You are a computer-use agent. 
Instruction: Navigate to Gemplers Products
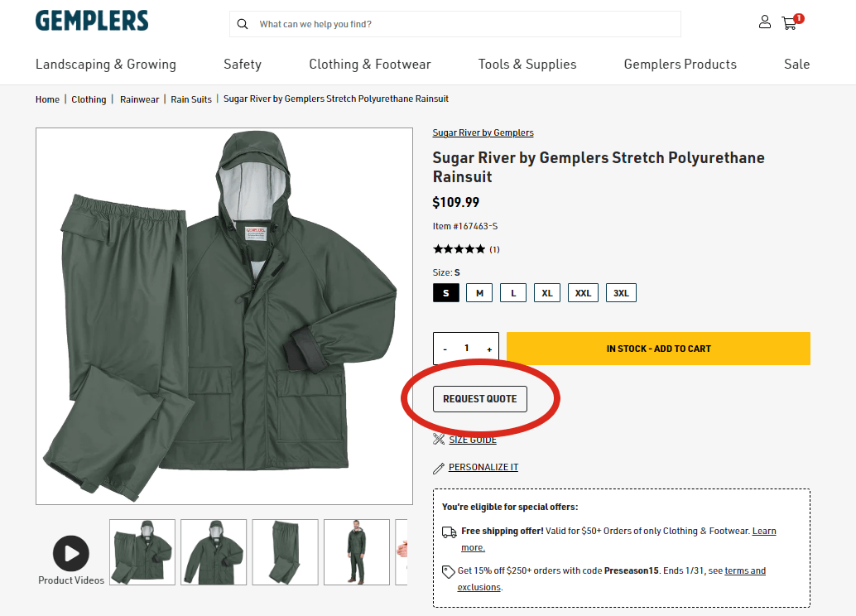click(x=680, y=64)
